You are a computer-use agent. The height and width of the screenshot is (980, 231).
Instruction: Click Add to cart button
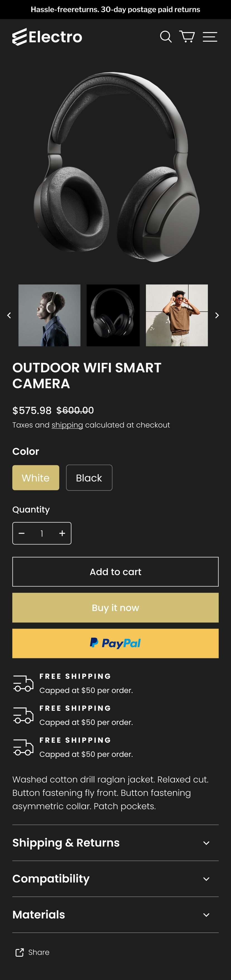tap(116, 572)
